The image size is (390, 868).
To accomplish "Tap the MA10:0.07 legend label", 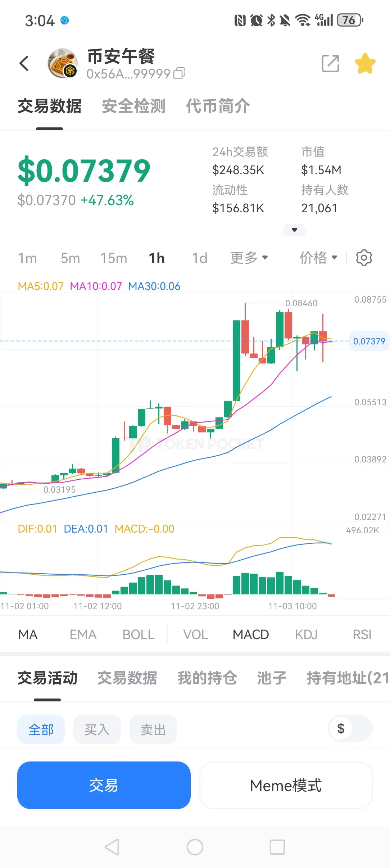I will click(96, 286).
